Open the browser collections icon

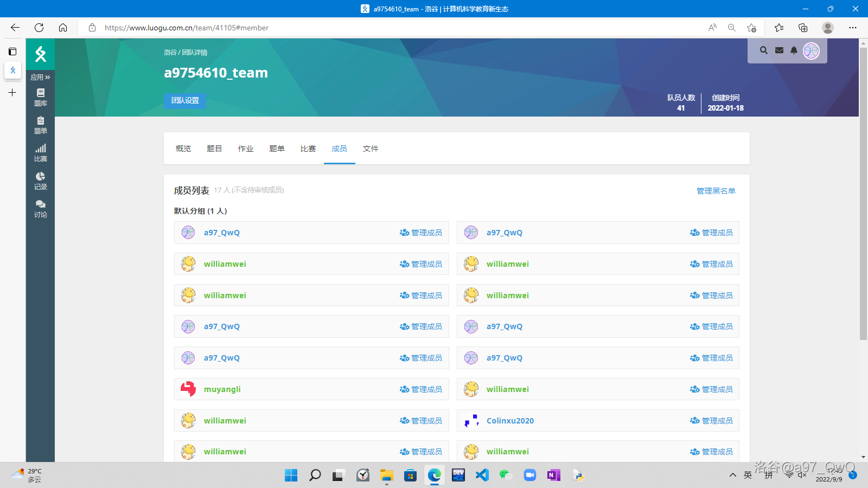[x=803, y=28]
